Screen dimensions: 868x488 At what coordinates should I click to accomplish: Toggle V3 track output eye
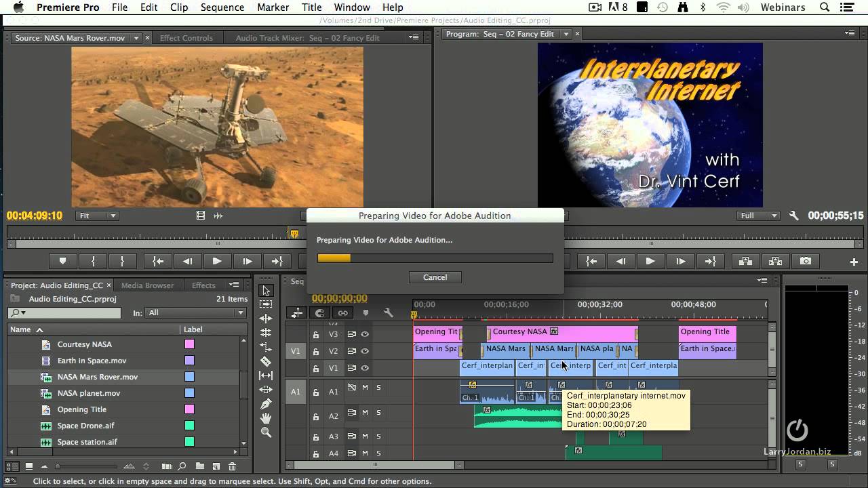(365, 334)
